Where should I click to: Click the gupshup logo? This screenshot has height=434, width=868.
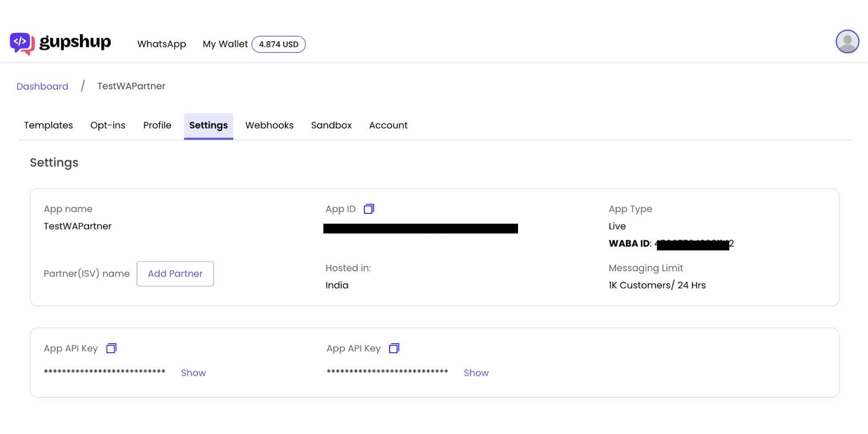click(60, 43)
